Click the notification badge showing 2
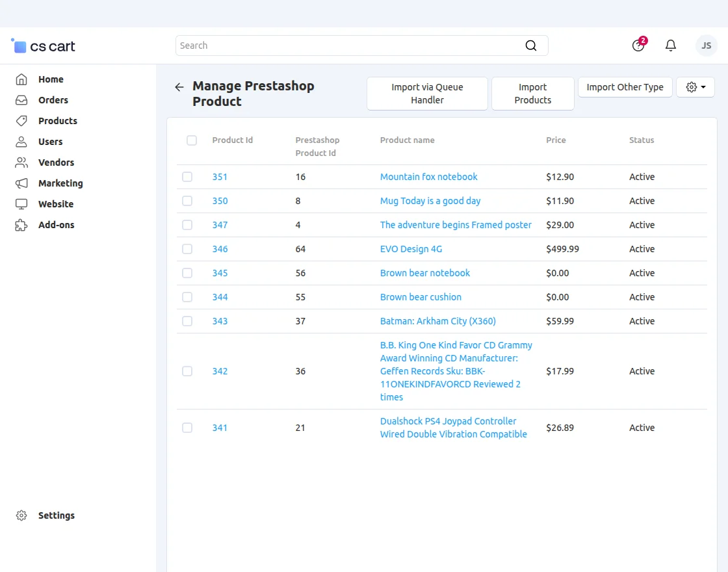The height and width of the screenshot is (572, 728). pyautogui.click(x=643, y=40)
